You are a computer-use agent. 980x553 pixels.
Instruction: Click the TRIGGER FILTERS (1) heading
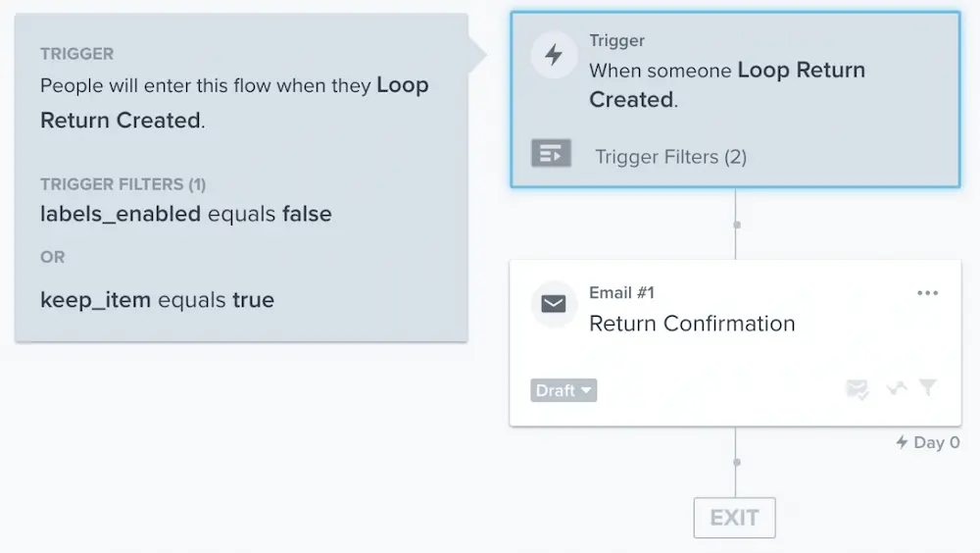click(x=122, y=184)
